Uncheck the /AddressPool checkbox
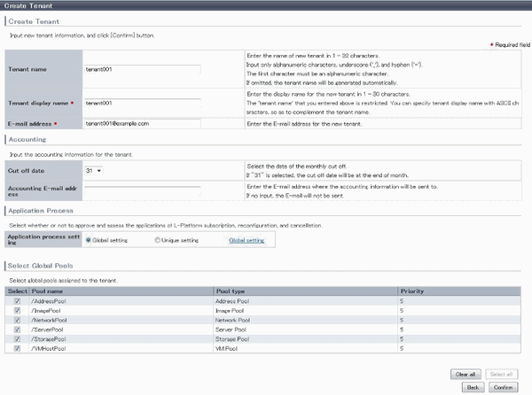532x395 pixels. [18, 301]
